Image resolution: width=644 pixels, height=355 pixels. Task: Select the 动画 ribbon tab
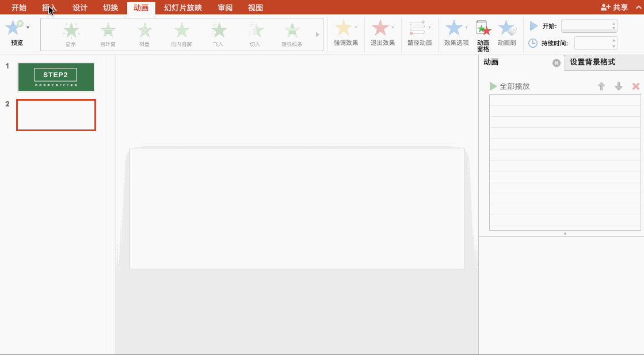[x=141, y=8]
